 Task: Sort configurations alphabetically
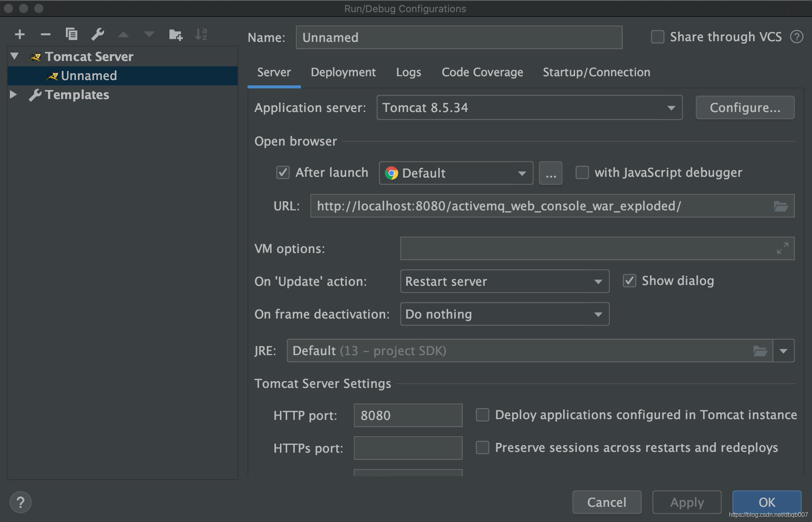[x=201, y=35]
